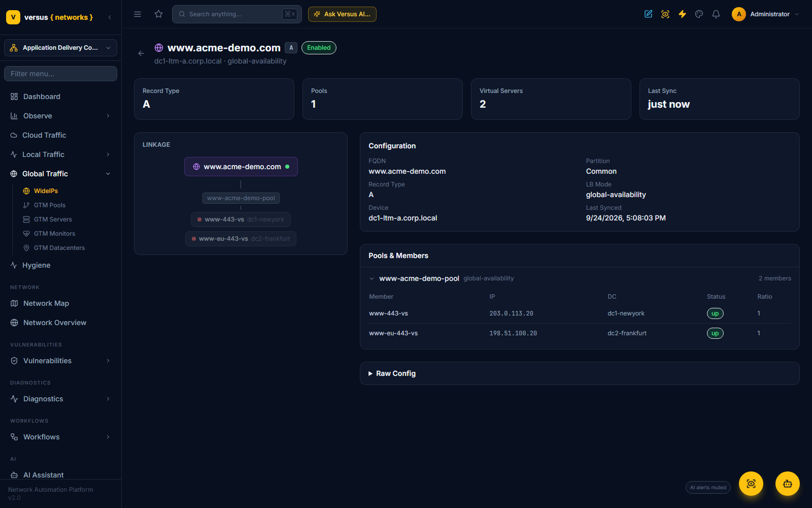This screenshot has width=812, height=508.
Task: Select the www-eu-443-vs linkage node
Action: 241,239
